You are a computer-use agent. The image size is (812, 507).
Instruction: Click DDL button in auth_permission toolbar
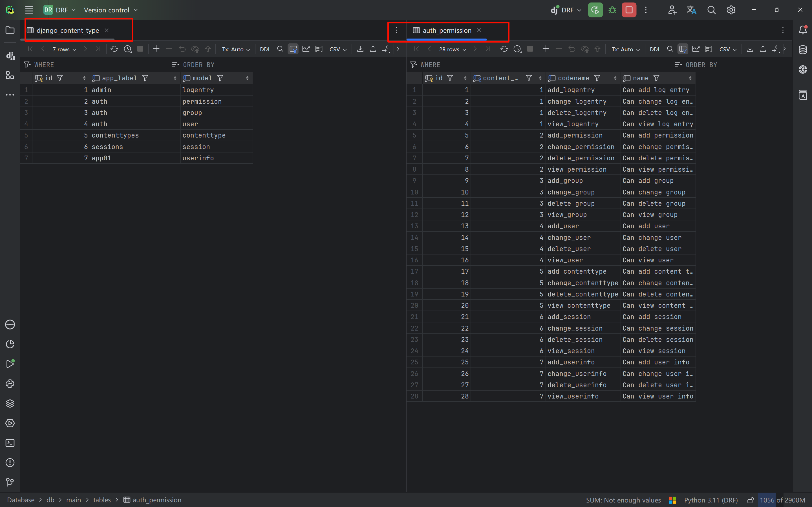(x=655, y=49)
